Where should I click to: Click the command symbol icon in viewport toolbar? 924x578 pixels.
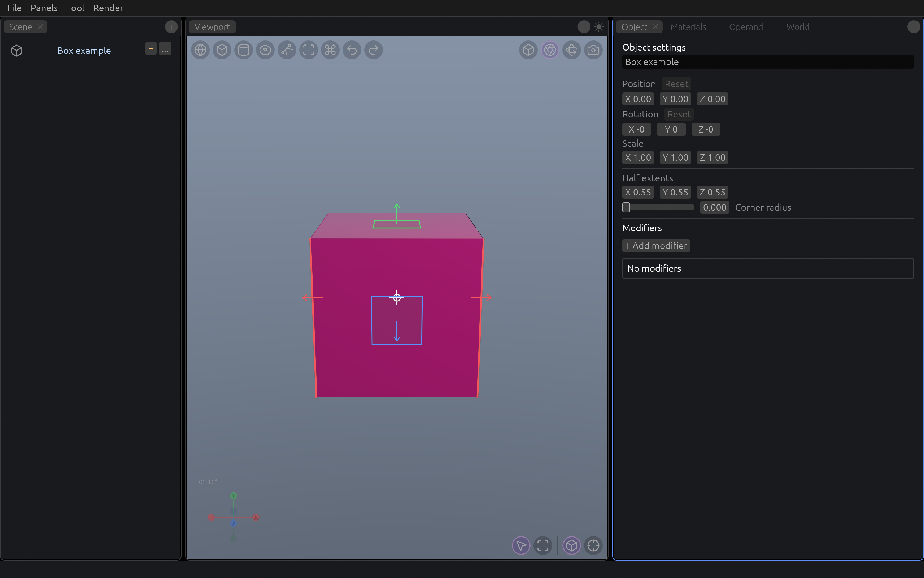tap(330, 50)
